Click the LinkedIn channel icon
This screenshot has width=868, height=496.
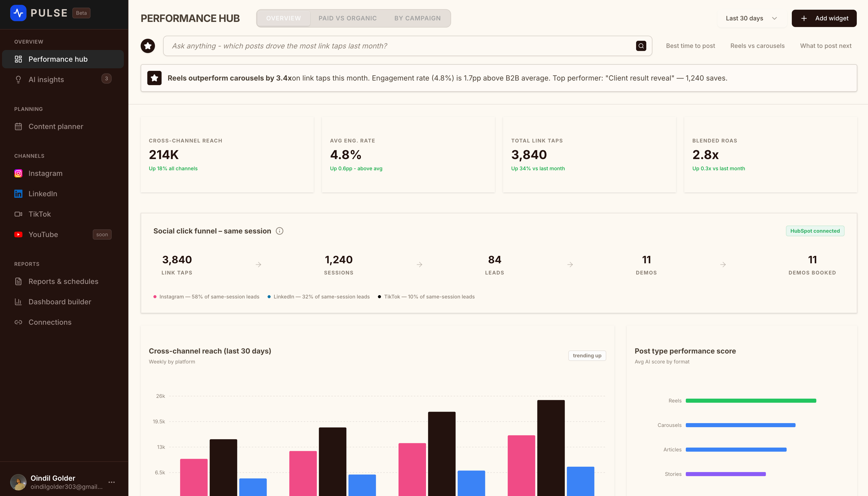click(x=18, y=194)
